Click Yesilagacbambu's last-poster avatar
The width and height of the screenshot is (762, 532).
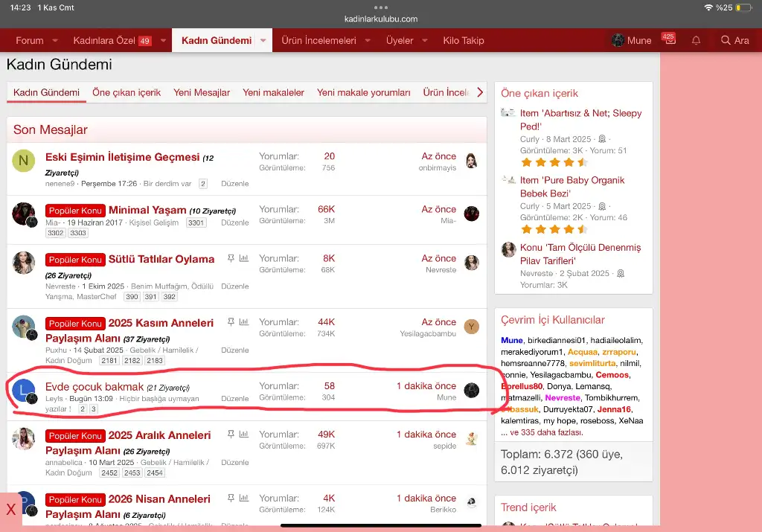(471, 327)
